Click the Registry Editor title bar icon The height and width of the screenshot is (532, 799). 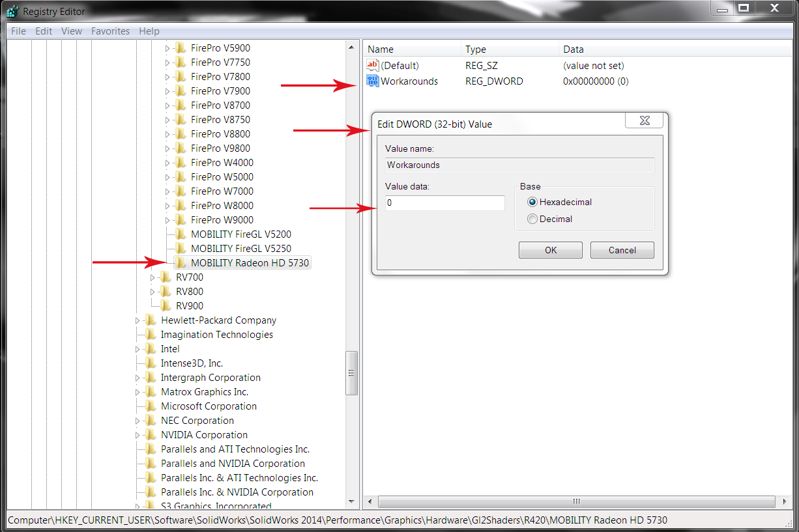[13, 11]
